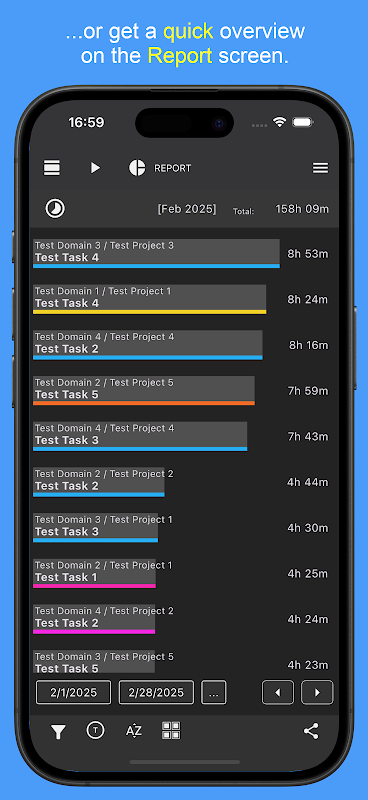
Task: Select Test Task 5 with orange bar
Action: tap(144, 391)
